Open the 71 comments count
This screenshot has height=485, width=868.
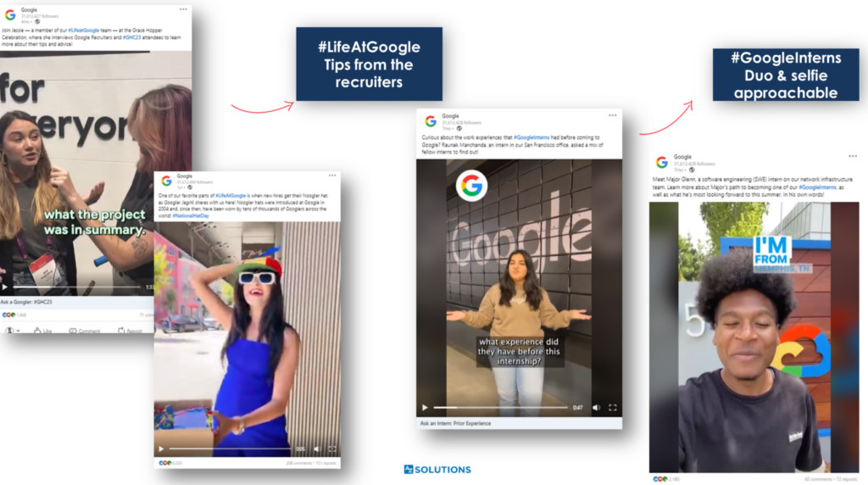[x=146, y=315]
